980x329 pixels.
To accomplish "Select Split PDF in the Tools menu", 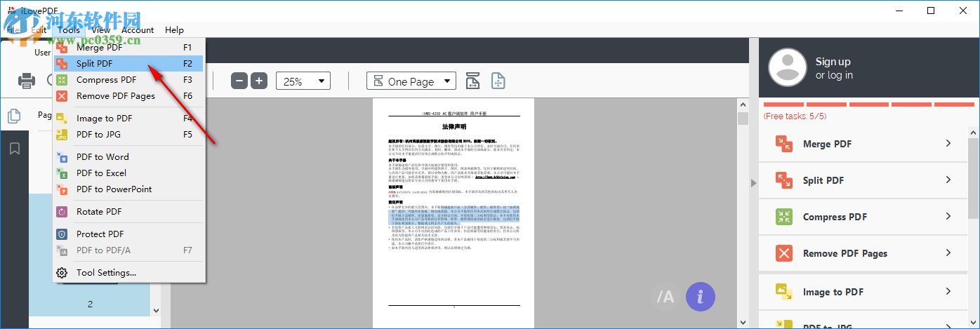I will 128,64.
